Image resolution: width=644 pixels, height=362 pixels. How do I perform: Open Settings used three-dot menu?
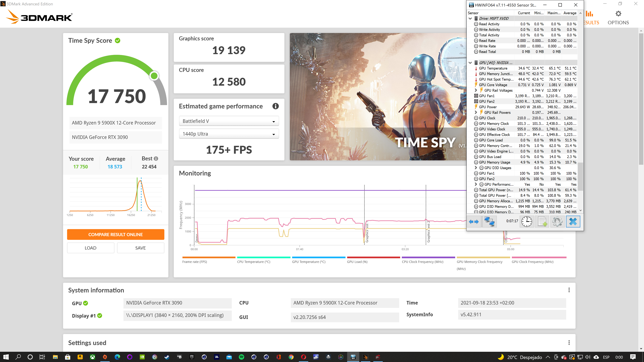coord(569,342)
